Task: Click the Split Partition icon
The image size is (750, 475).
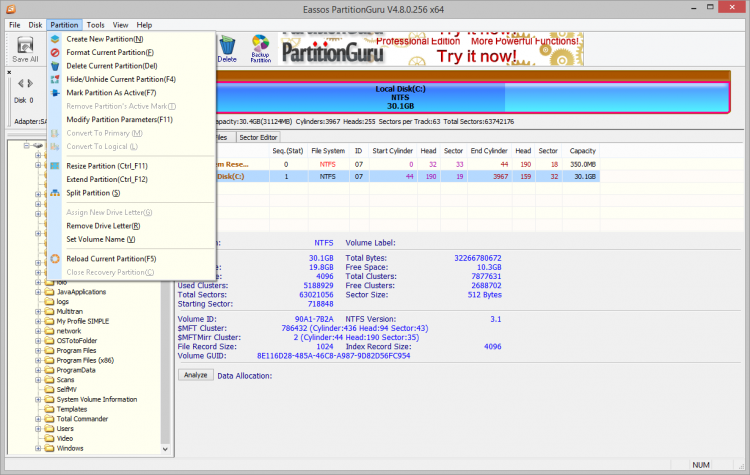Action: coord(55,193)
